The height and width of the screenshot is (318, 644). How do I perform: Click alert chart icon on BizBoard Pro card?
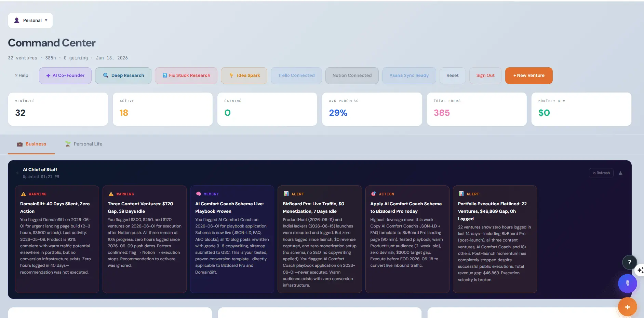click(286, 194)
